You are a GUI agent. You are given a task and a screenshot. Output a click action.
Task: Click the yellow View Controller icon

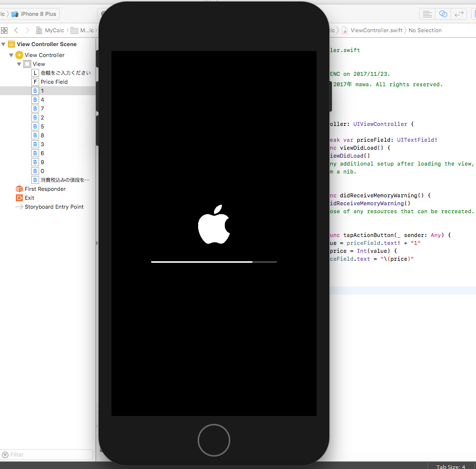pyautogui.click(x=19, y=55)
